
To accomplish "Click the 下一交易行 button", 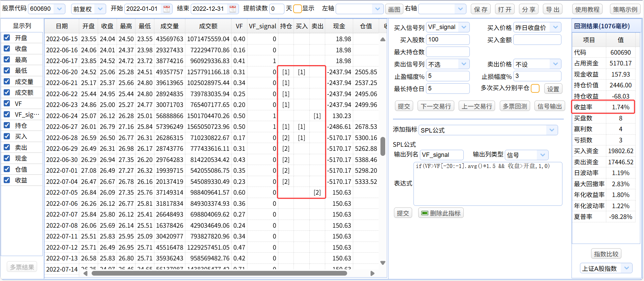I will [436, 106].
